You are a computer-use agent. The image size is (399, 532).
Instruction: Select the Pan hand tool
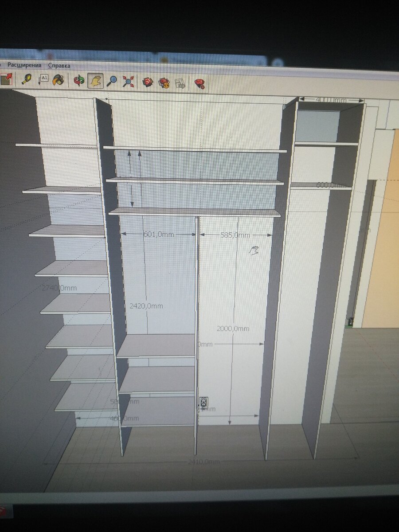click(x=95, y=81)
